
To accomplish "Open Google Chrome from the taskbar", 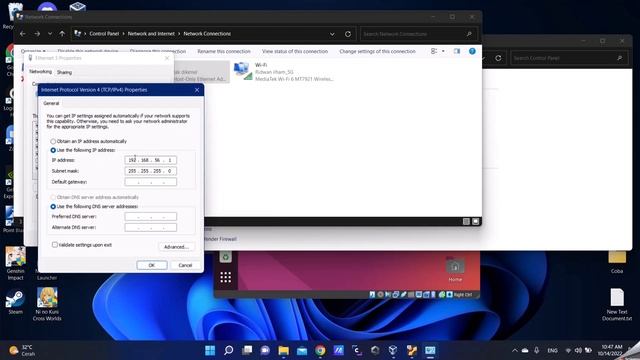I will [x=320, y=350].
